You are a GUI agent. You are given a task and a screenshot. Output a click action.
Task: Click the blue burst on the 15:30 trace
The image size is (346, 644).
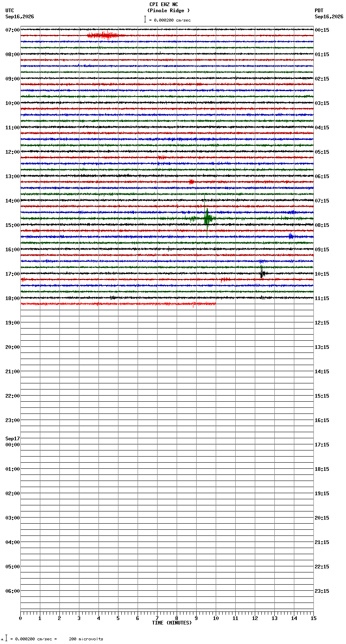point(291,236)
